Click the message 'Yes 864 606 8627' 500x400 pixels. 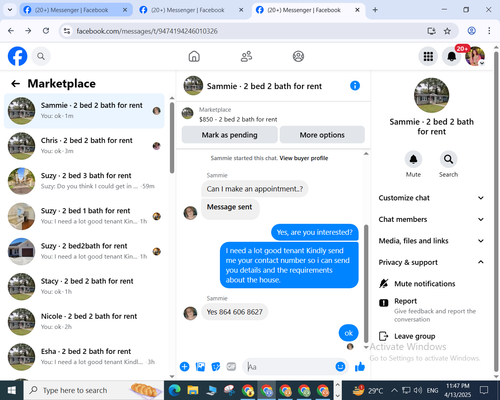[235, 312]
